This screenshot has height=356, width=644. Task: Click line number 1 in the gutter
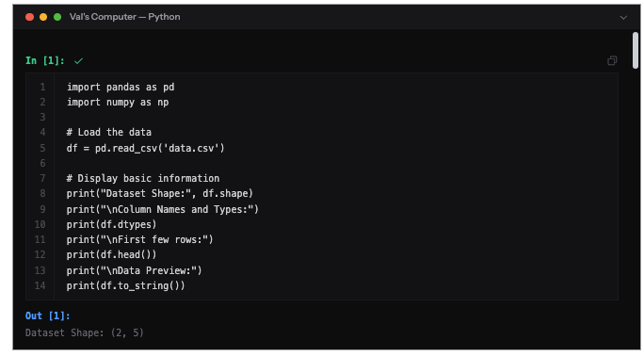tap(42, 87)
